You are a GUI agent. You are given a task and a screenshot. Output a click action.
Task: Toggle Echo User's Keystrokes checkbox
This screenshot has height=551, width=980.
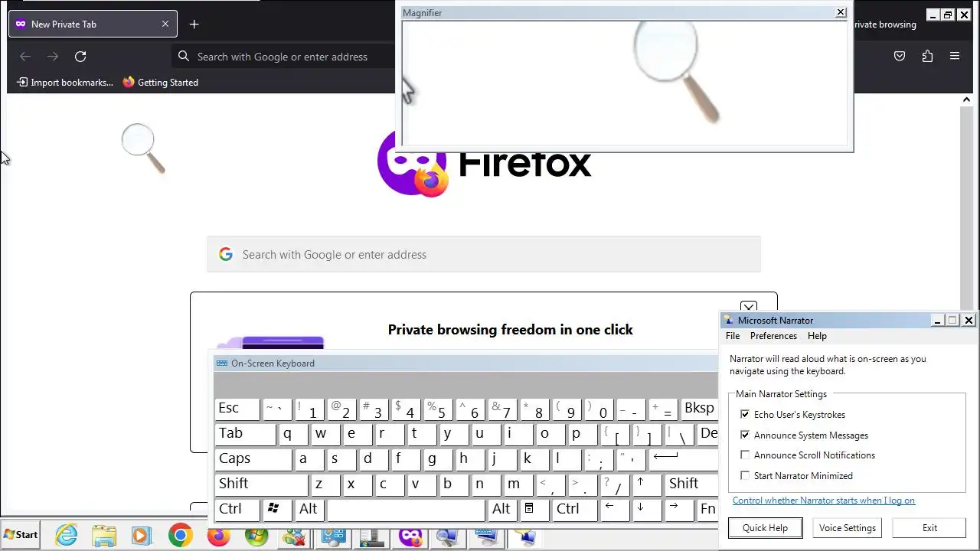click(745, 415)
